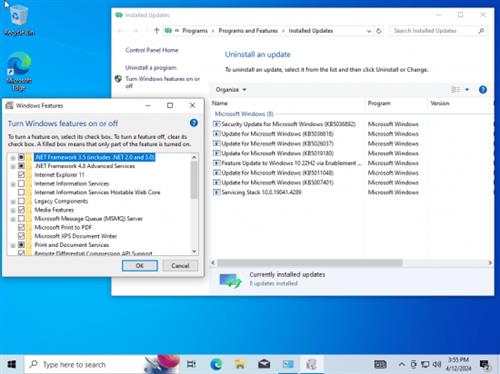Expand the Media Features node

(13, 210)
